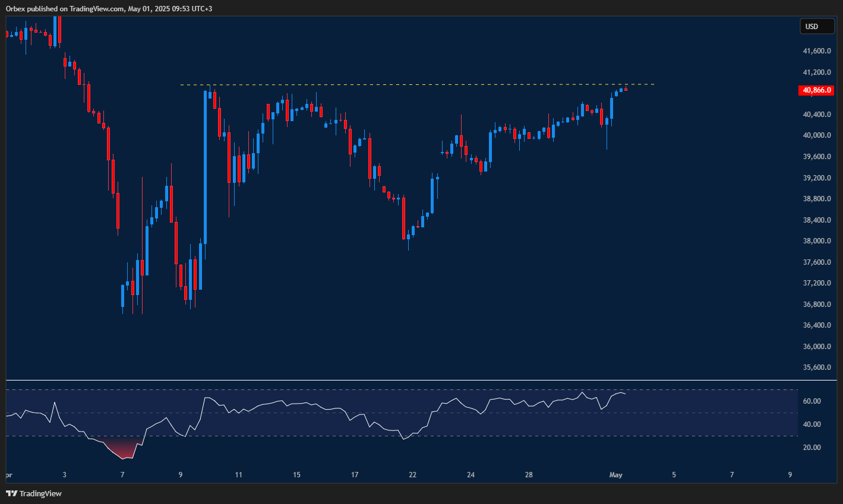This screenshot has width=843, height=504.
Task: Select the date label 22 on axis
Action: point(412,475)
